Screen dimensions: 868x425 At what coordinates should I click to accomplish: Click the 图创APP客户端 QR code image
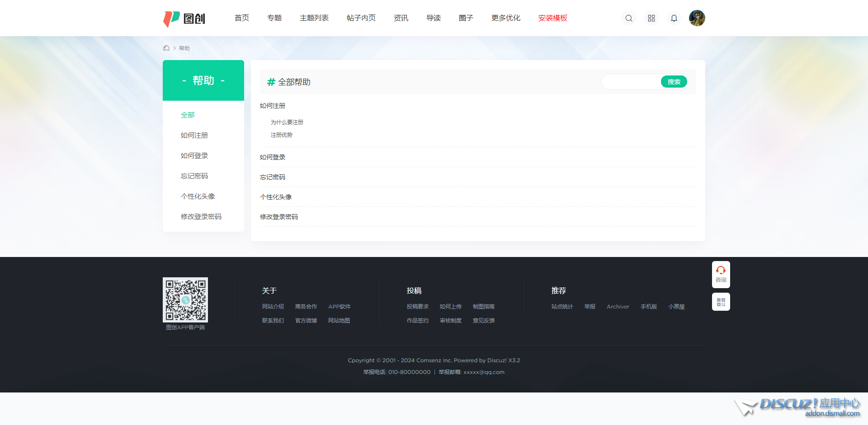[185, 299]
